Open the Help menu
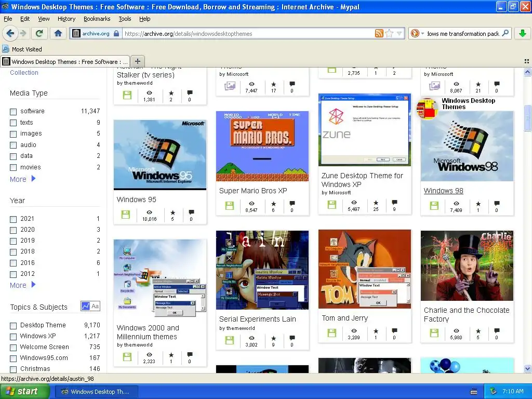 coord(145,19)
